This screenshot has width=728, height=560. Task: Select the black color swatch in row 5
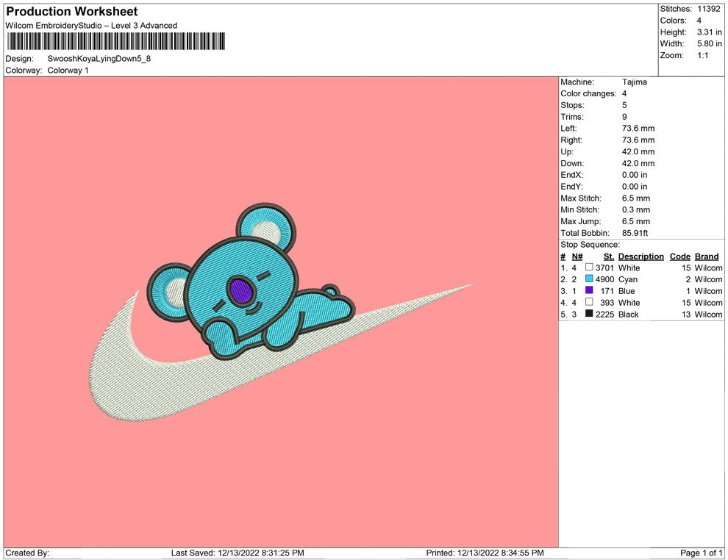point(589,314)
